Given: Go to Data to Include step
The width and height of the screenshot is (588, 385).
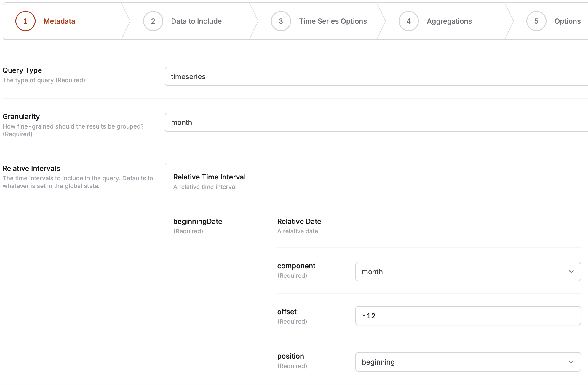Looking at the screenshot, I should click(x=196, y=21).
